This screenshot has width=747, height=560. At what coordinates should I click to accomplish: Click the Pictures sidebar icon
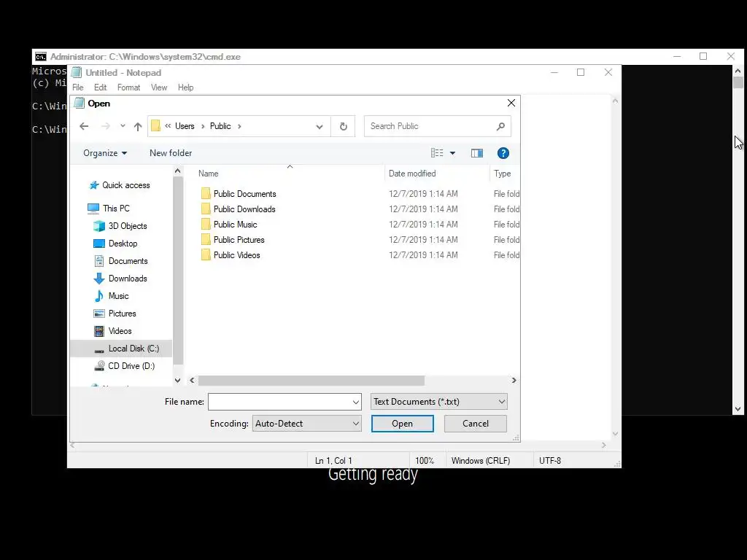pos(99,314)
